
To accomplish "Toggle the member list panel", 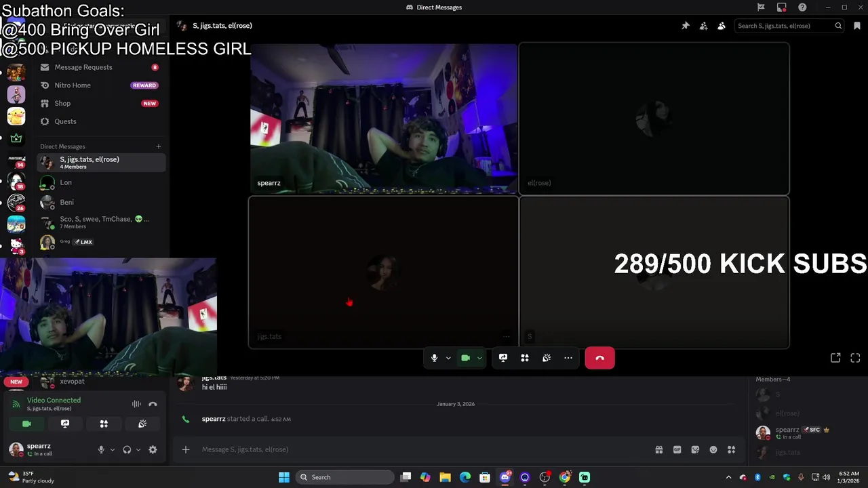I will coord(721,26).
